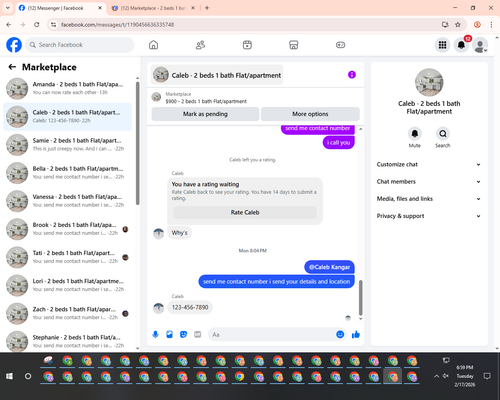Go back in browser history

9,24
